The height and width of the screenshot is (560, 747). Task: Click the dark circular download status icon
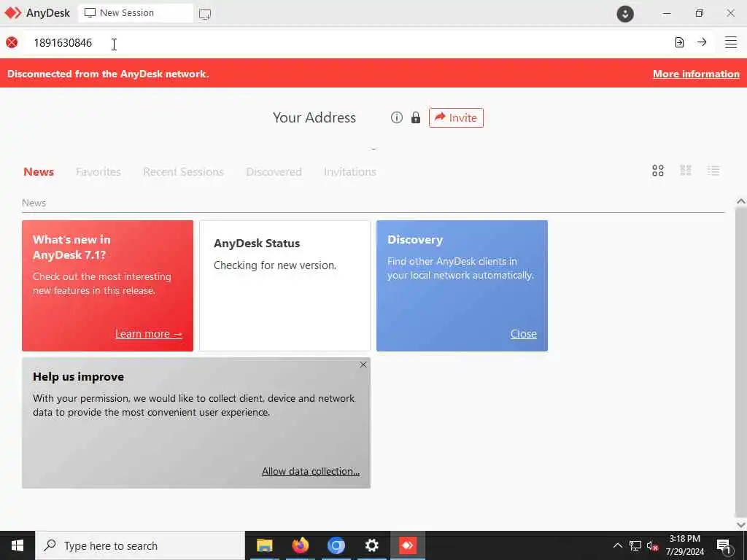pyautogui.click(x=625, y=13)
